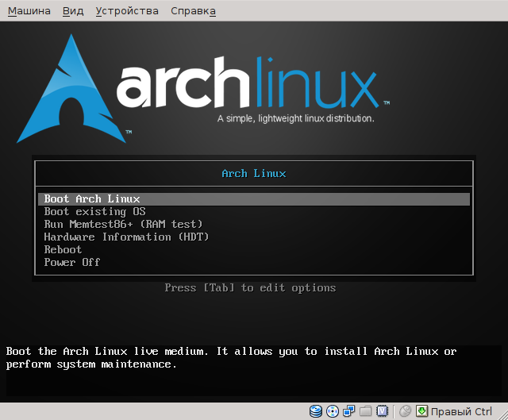
Task: Click the 'Press [Tab] to edit options' text
Action: point(251,287)
